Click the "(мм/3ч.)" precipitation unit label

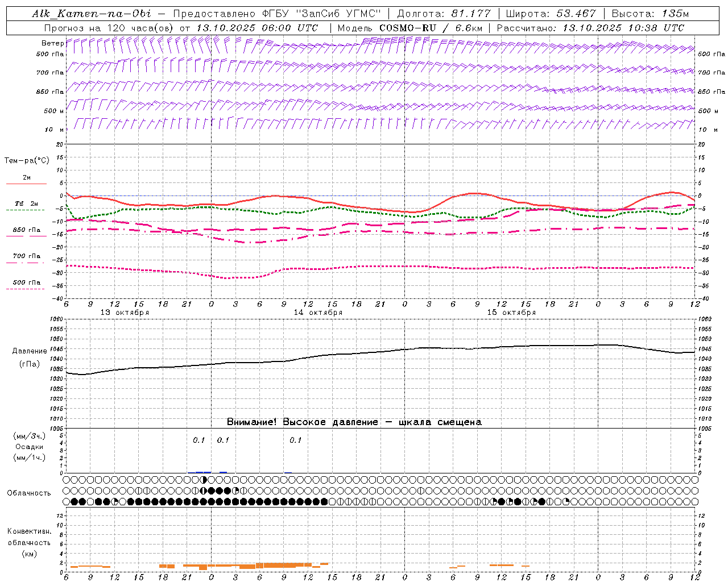[30, 436]
